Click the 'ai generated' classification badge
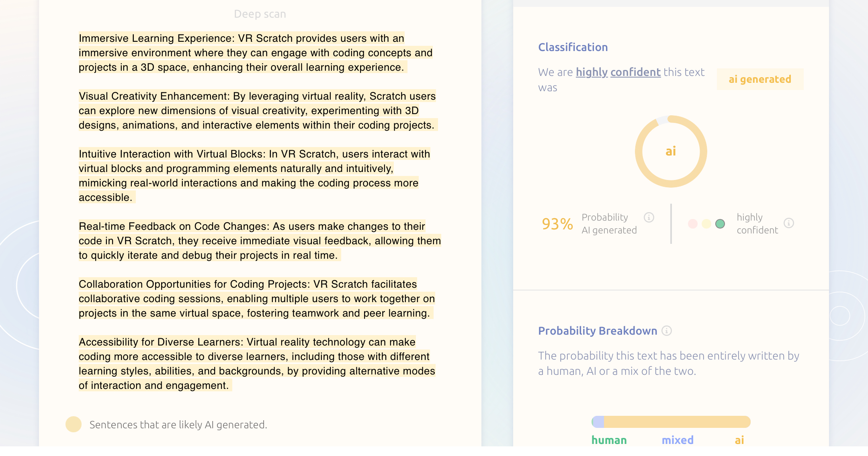 pyautogui.click(x=760, y=79)
